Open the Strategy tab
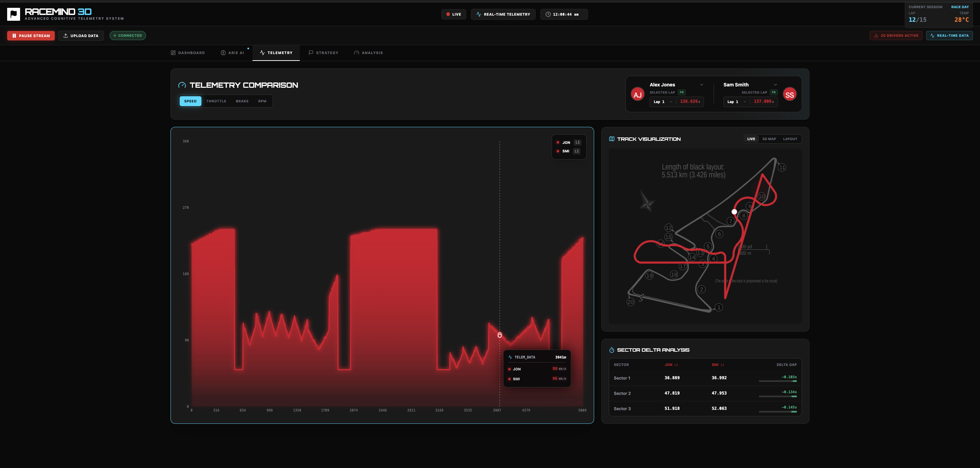 (x=323, y=53)
